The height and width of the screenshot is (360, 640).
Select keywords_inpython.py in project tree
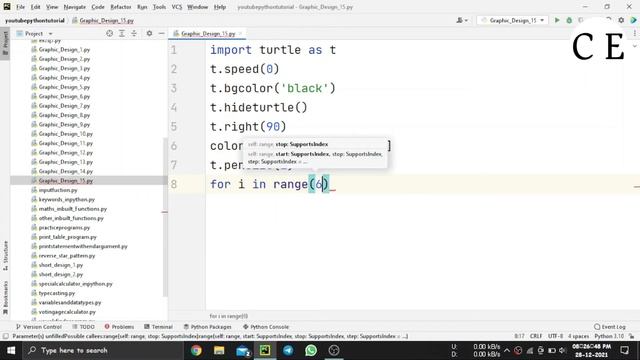coord(67,200)
